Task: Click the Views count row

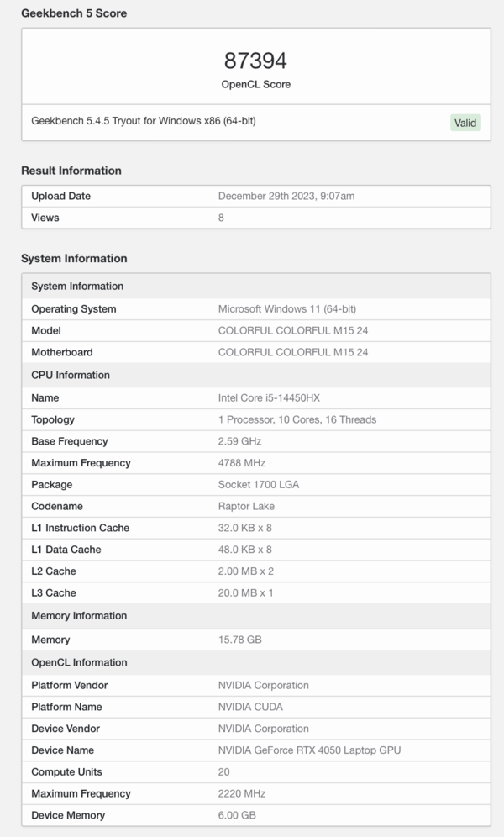Action: [256, 218]
